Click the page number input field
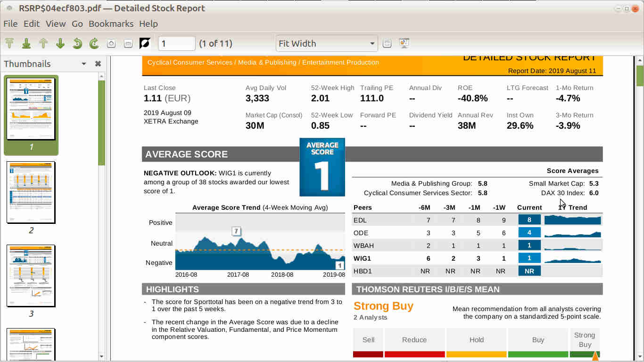644x362 pixels. [176, 43]
